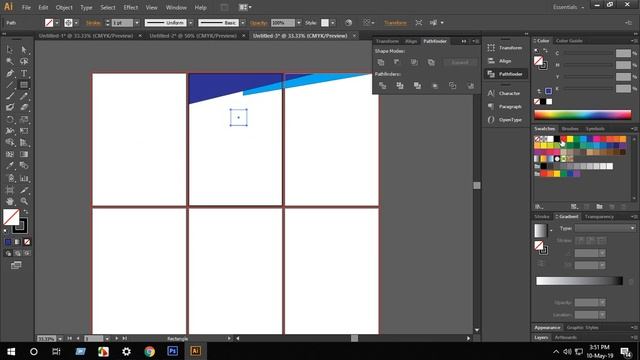The image size is (640, 360).
Task: Click the Change Screen Mode icon
Action: click(x=16, y=265)
